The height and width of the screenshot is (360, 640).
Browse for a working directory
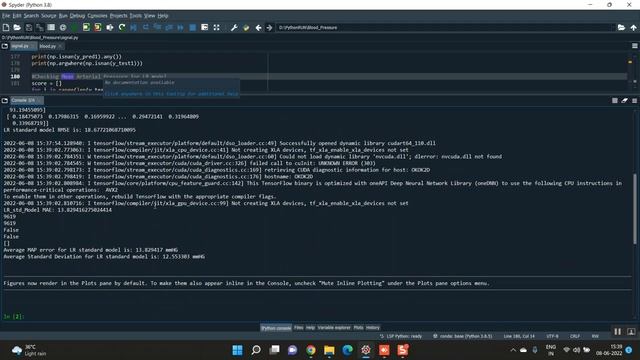click(x=621, y=27)
